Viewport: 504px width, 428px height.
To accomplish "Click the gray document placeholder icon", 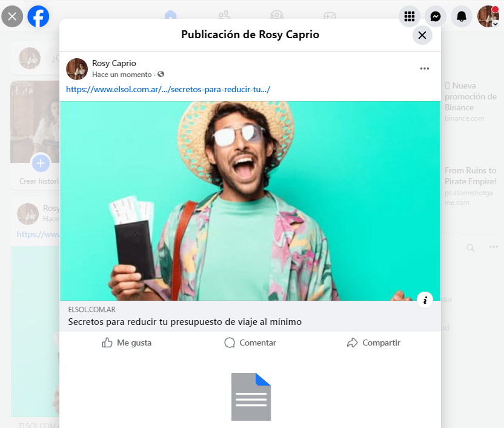I will tap(251, 396).
